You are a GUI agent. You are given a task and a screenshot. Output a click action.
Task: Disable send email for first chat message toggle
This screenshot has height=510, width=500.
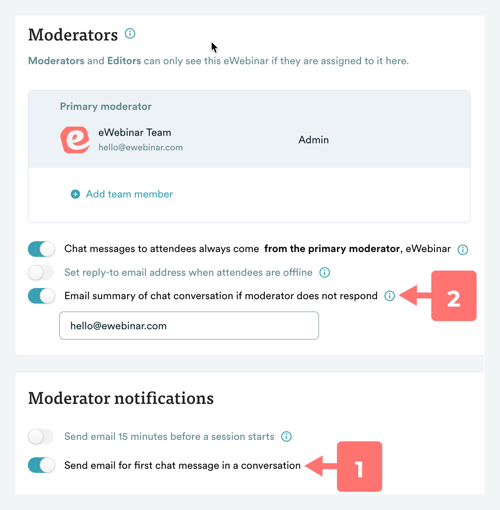click(x=41, y=465)
